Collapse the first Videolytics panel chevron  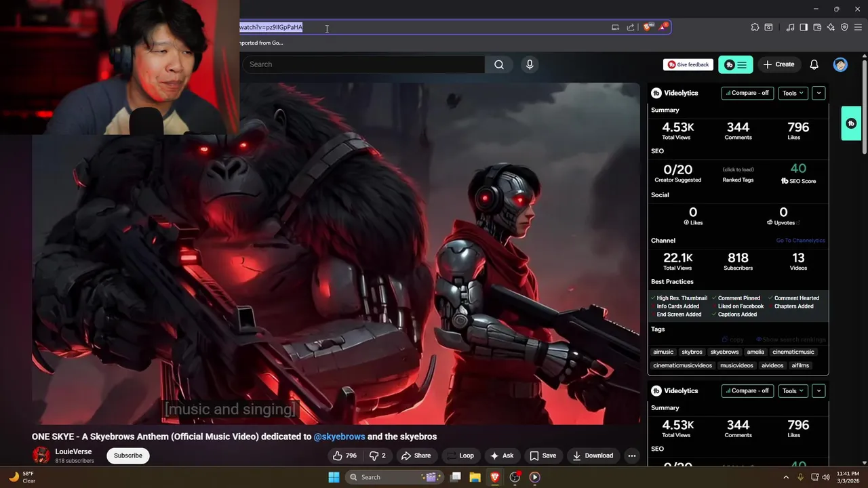[x=818, y=93]
